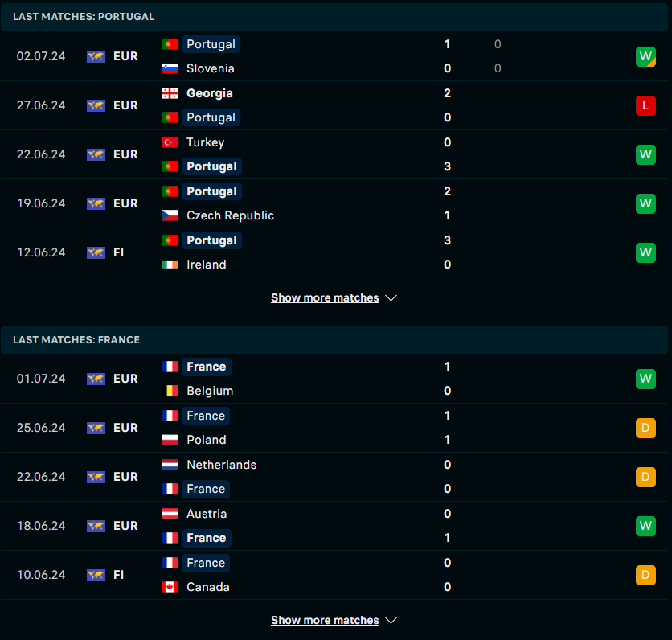Click the red L result badge for Georgia match
Screen dimensions: 672x640
[x=645, y=105]
